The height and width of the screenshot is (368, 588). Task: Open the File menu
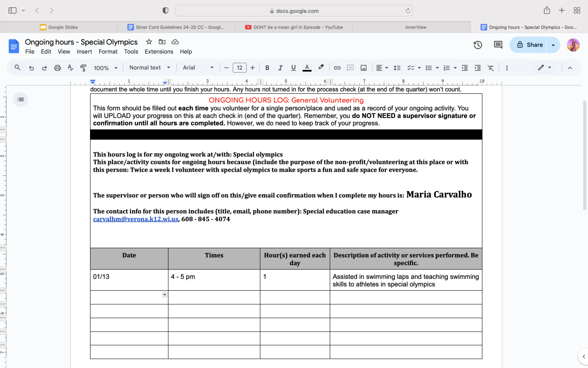[30, 52]
